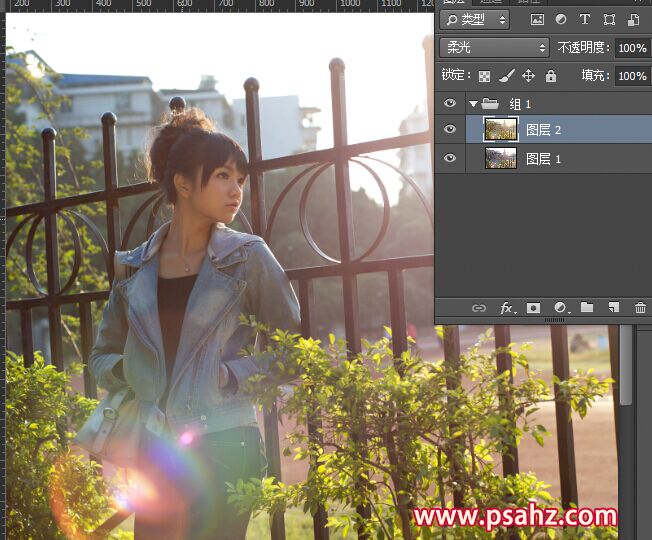Add a layer mask

click(533, 308)
